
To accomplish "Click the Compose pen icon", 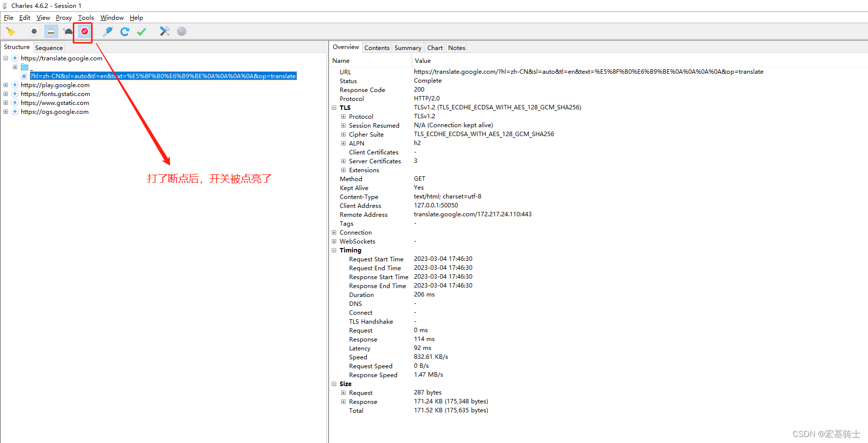I will pyautogui.click(x=108, y=32).
